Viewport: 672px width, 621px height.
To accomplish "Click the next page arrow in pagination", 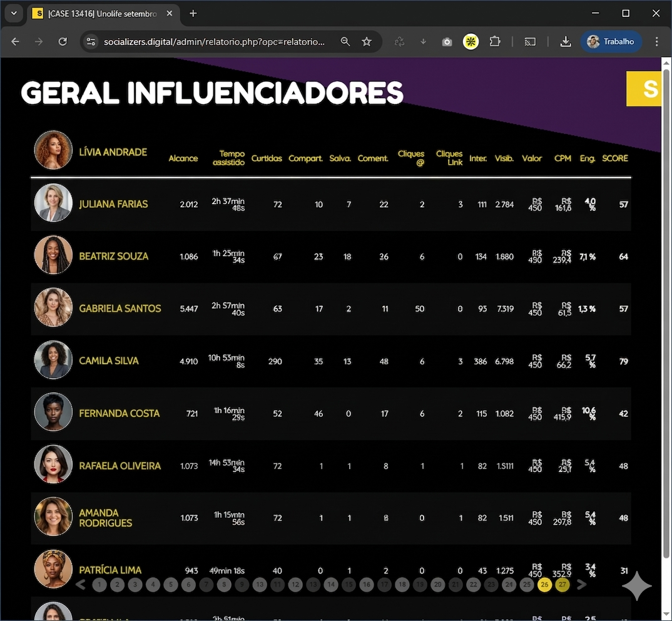I will click(581, 585).
